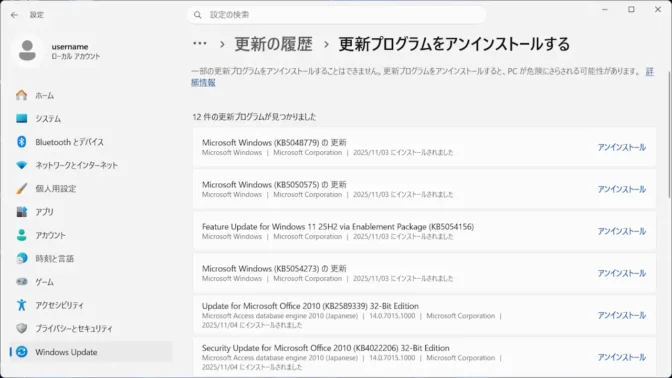Click the Bluetooth icon in sidebar
The image size is (672, 378).
[x=21, y=142]
